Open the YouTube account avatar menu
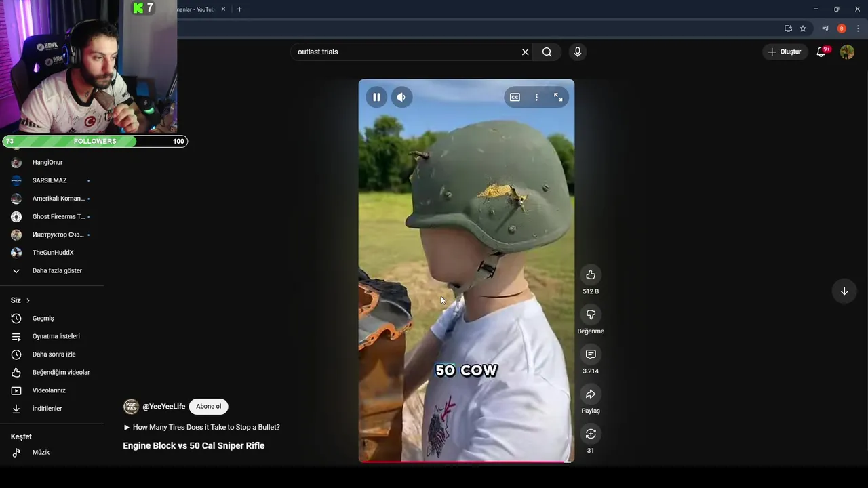 tap(847, 52)
